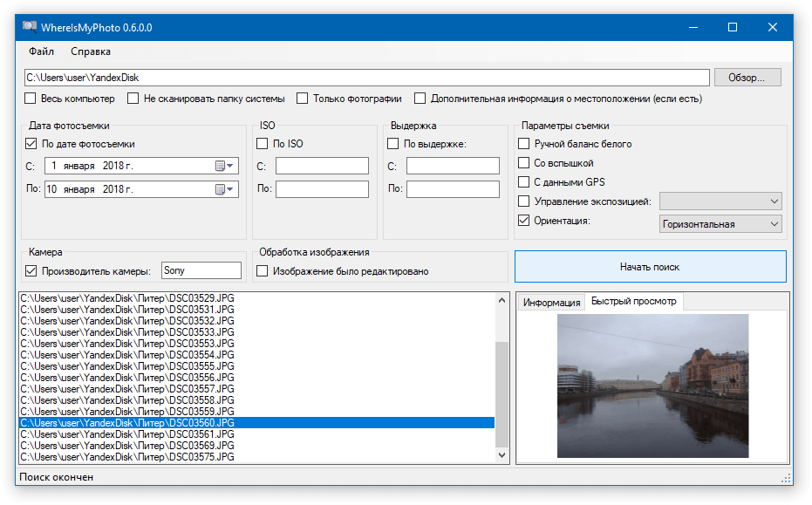
Task: Click scroll up arrow in results list
Action: tap(502, 300)
